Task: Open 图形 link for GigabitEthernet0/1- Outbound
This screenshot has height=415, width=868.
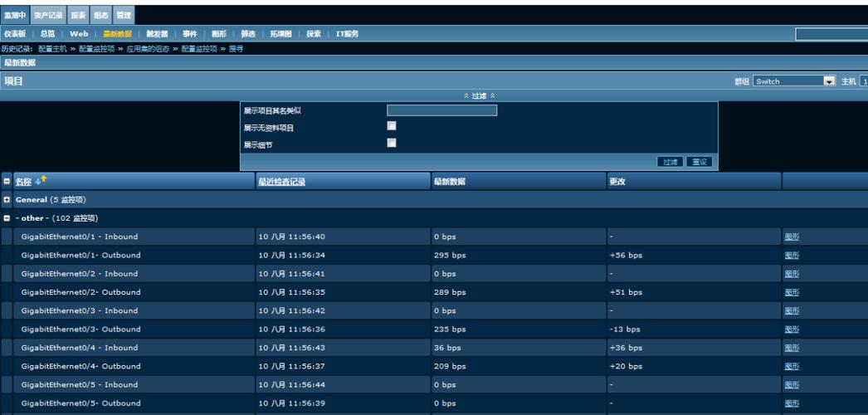Action: click(792, 255)
